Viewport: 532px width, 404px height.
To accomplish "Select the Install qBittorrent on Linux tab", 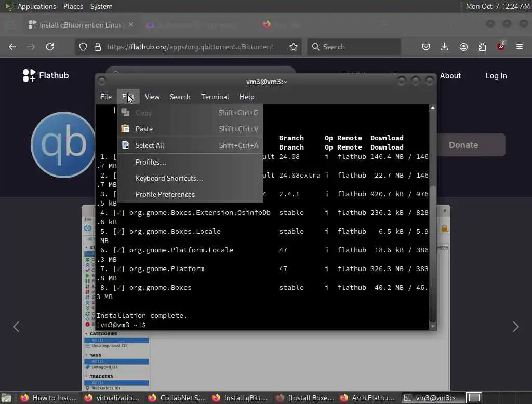I will [x=79, y=25].
